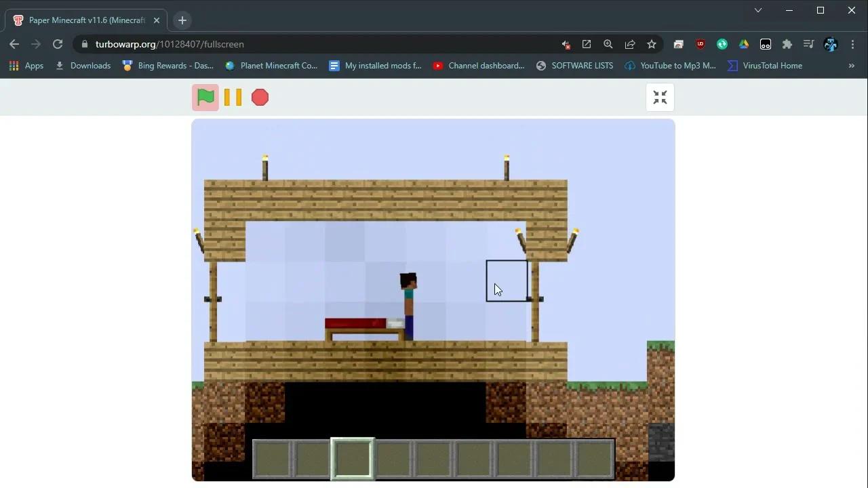Mute the tab via the speaker icon
Image resolution: width=868 pixels, height=488 pixels.
[566, 44]
